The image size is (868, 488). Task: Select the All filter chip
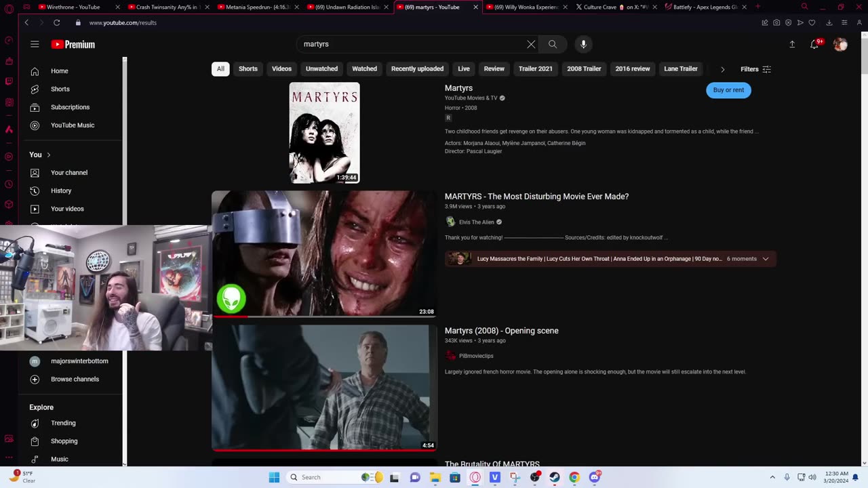220,68
